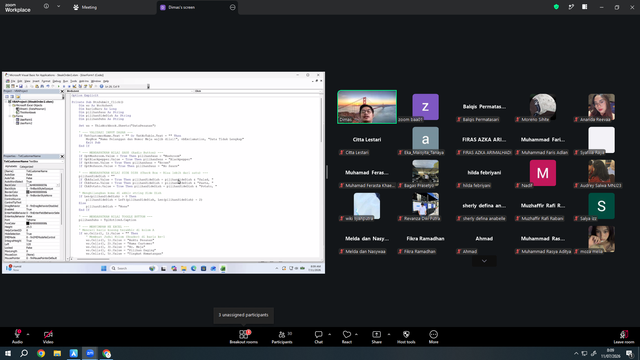Click the Zoom app icon in taskbar

(90, 353)
